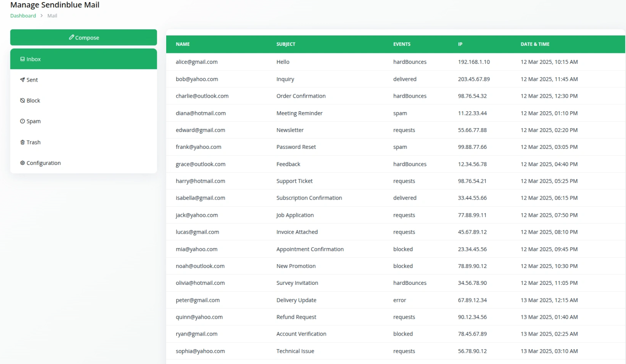Select harry@hotmail.com sender

(200, 181)
